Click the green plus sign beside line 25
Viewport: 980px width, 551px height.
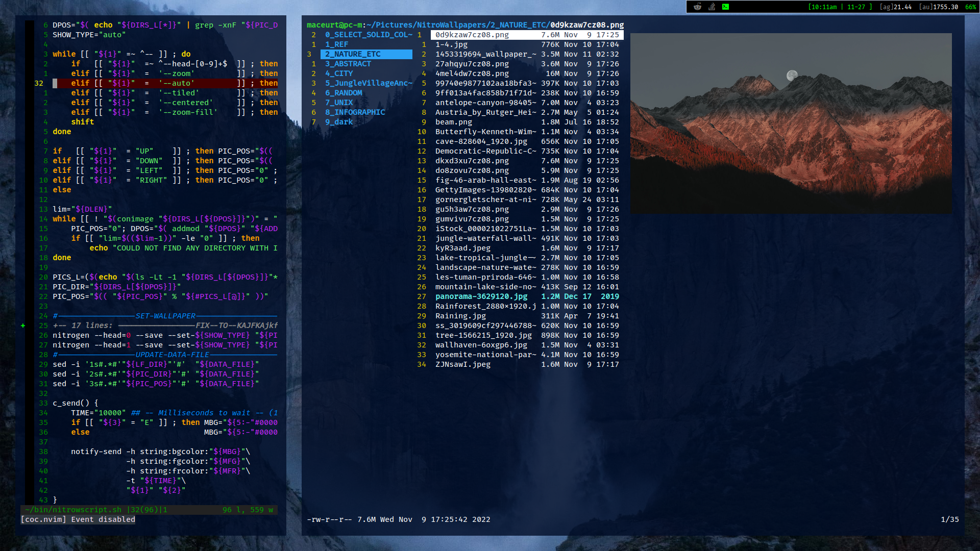(x=23, y=325)
